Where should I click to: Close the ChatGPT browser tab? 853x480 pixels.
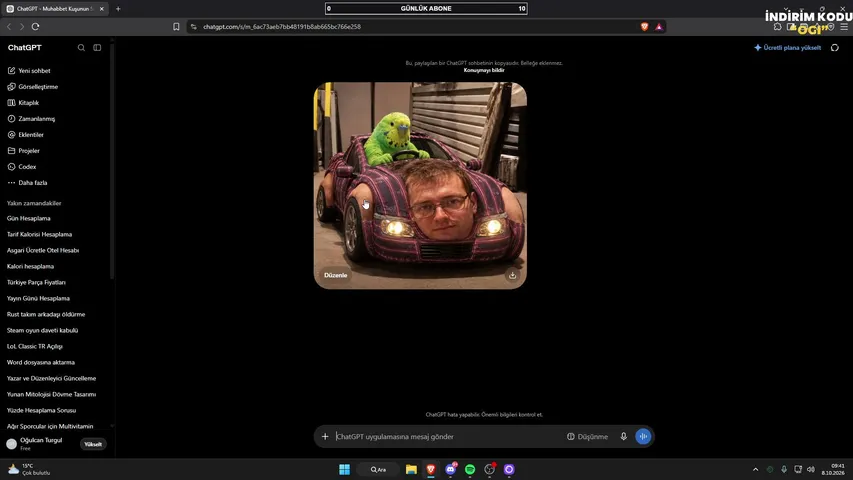[x=102, y=9]
